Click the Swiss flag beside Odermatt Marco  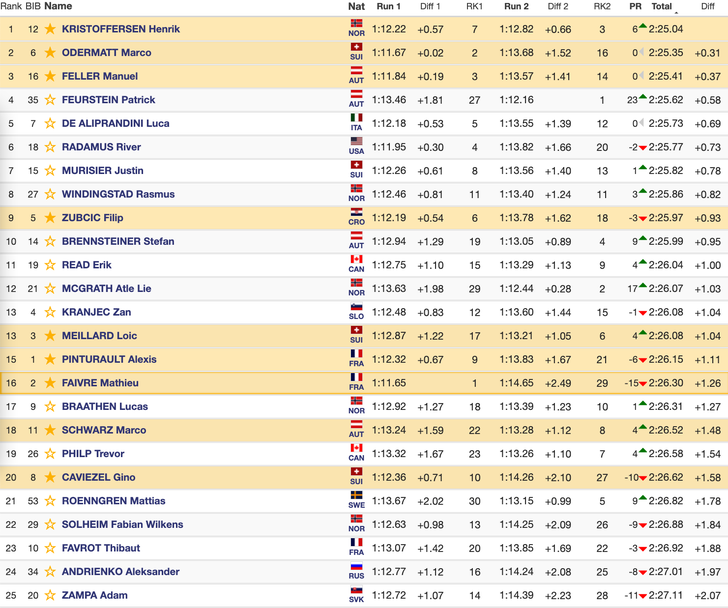(x=356, y=47)
